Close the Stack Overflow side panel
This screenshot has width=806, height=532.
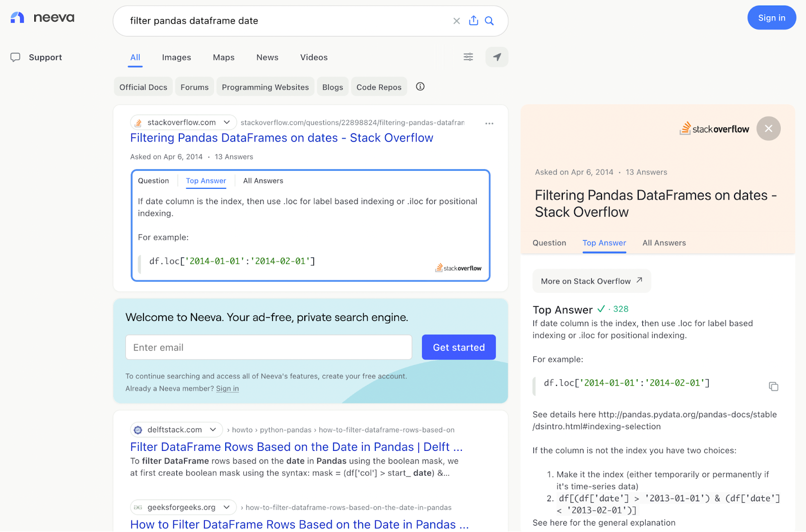768,128
